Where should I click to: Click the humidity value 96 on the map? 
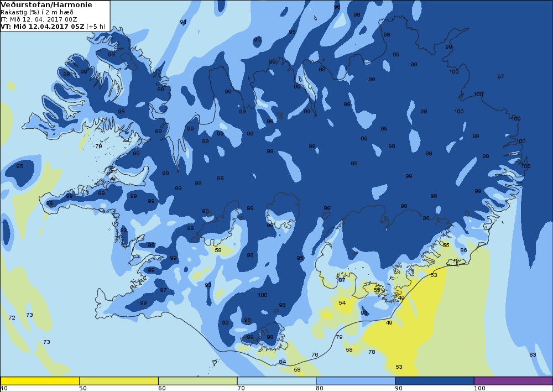(x=337, y=7)
